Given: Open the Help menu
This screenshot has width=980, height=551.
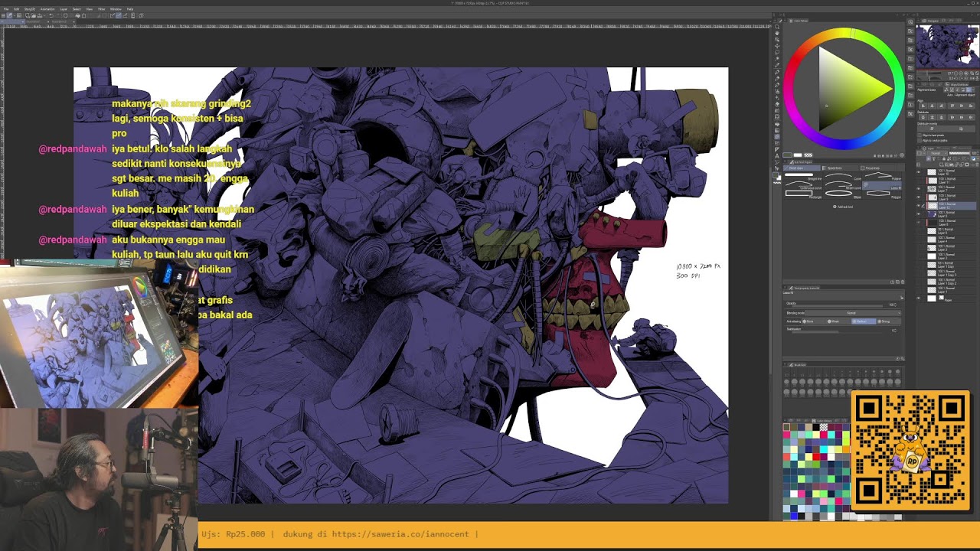Looking at the screenshot, I should 130,9.
